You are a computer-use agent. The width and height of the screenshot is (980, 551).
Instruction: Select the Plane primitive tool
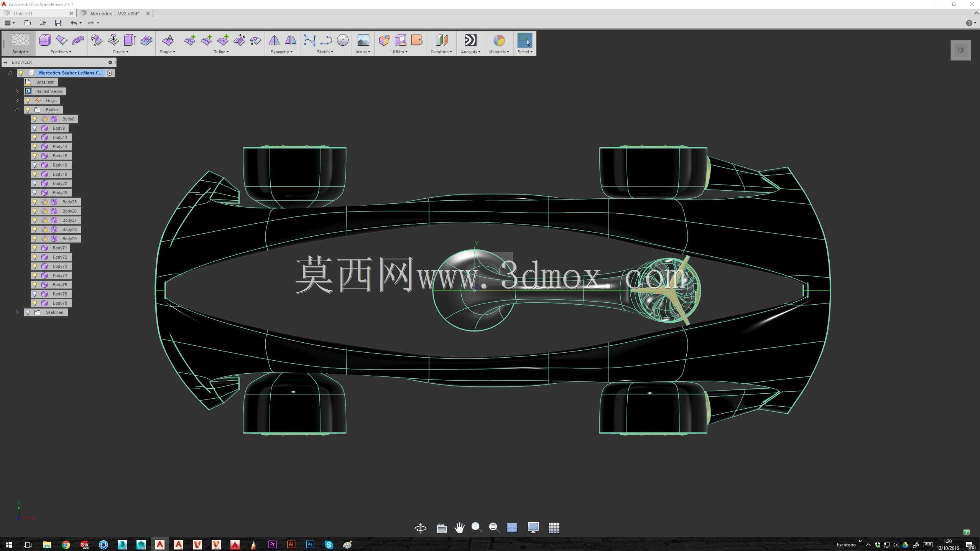click(x=61, y=40)
